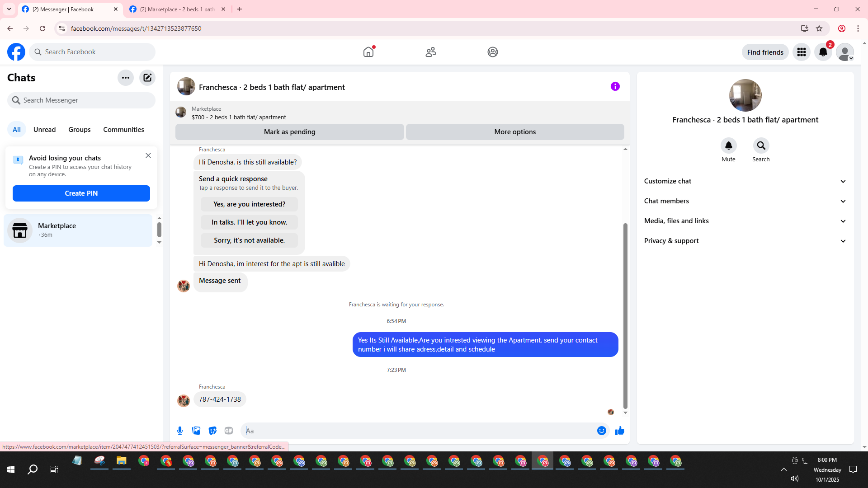Viewport: 868px width, 488px height.
Task: Dismiss the Avoid losing your chats card
Action: [x=148, y=155]
